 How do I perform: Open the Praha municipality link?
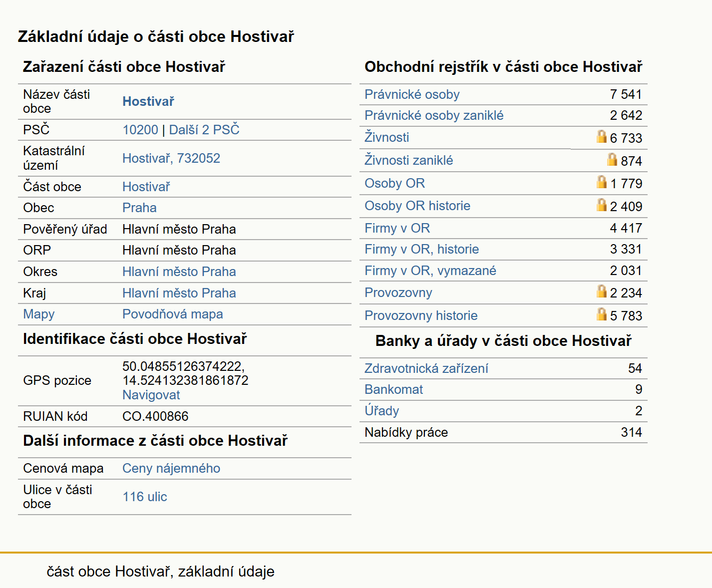tap(139, 208)
